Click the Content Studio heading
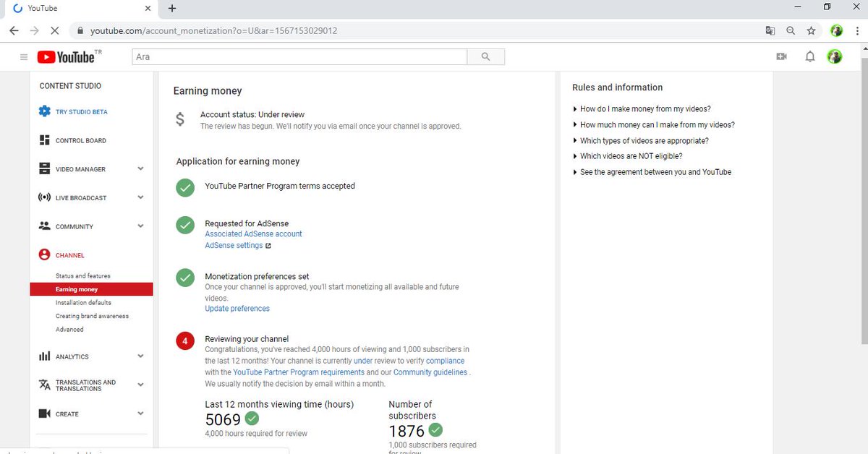The width and height of the screenshot is (868, 454). point(70,86)
